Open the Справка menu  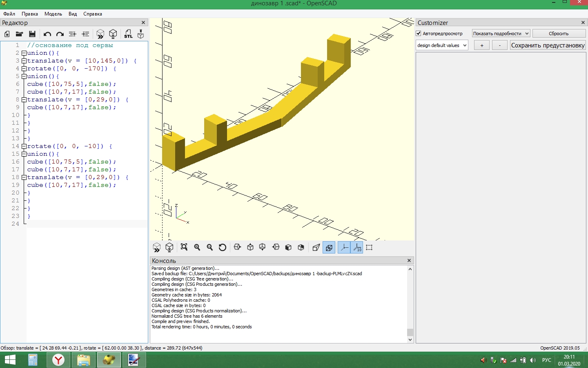[93, 14]
